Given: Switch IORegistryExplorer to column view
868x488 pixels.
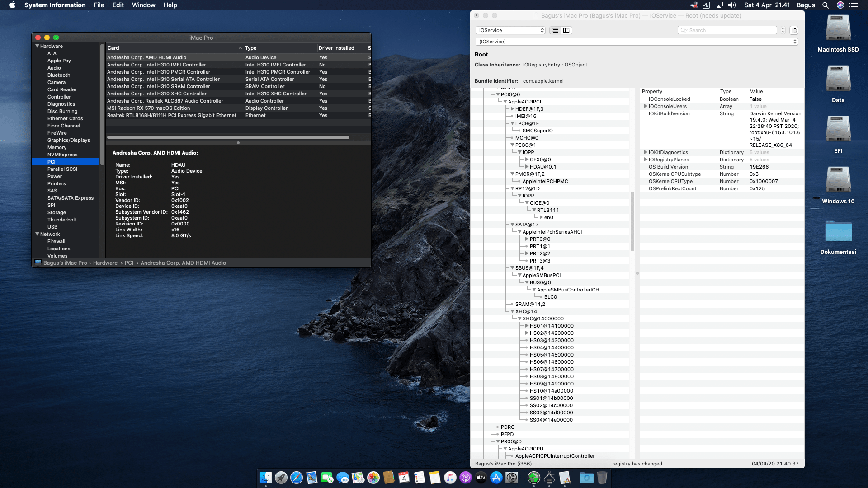Looking at the screenshot, I should pyautogui.click(x=566, y=30).
